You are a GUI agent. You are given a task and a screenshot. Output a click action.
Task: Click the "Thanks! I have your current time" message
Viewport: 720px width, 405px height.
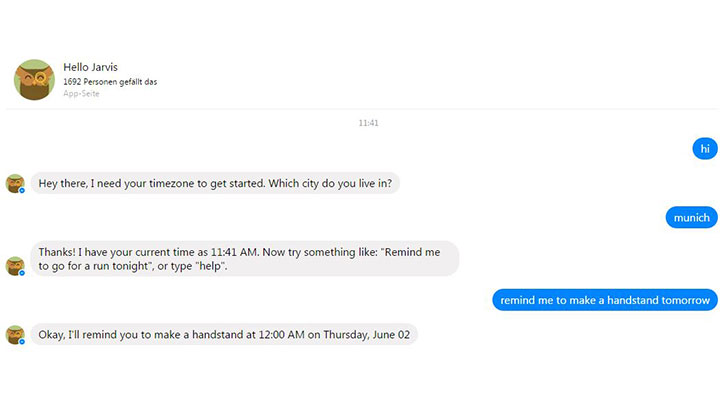pyautogui.click(x=245, y=259)
